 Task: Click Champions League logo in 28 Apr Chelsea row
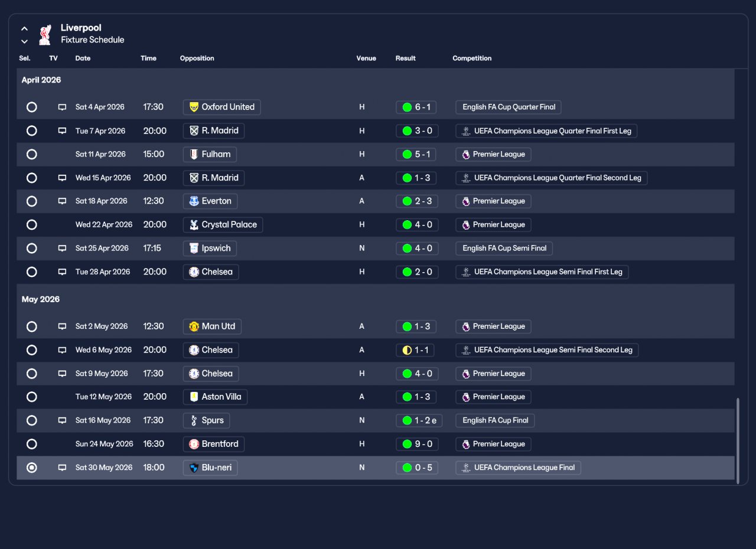click(466, 272)
